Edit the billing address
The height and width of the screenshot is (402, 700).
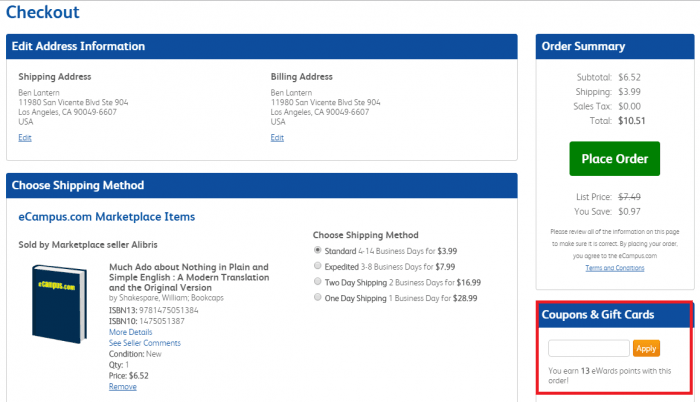[277, 138]
